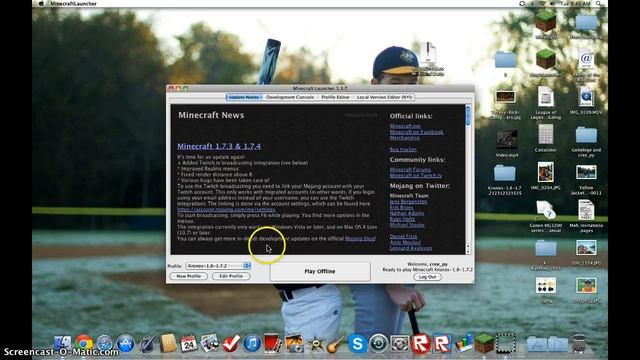Open Photo Booth from the dock
This screenshot has width=640, height=360.
click(273, 343)
